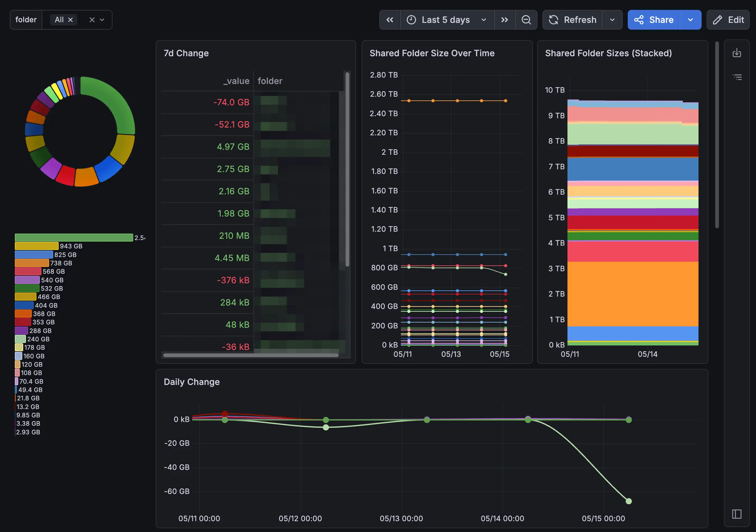Viewport: 756px width, 532px height.
Task: Click the Share button
Action: pos(654,20)
